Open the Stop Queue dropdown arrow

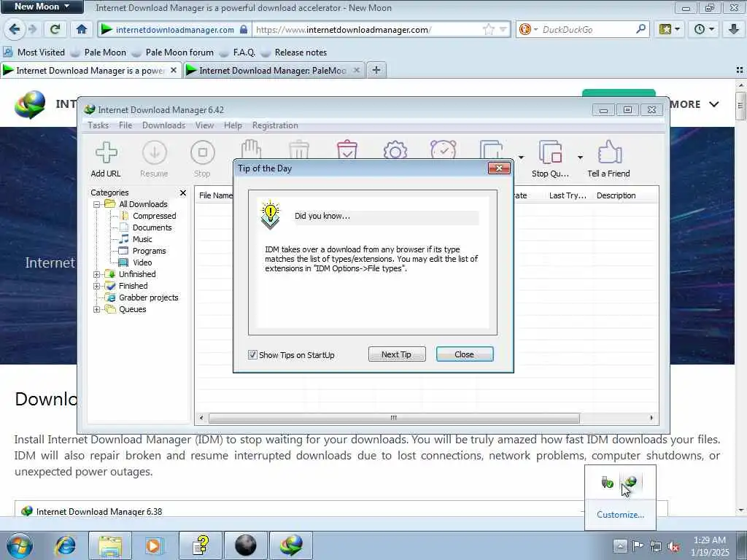580,157
